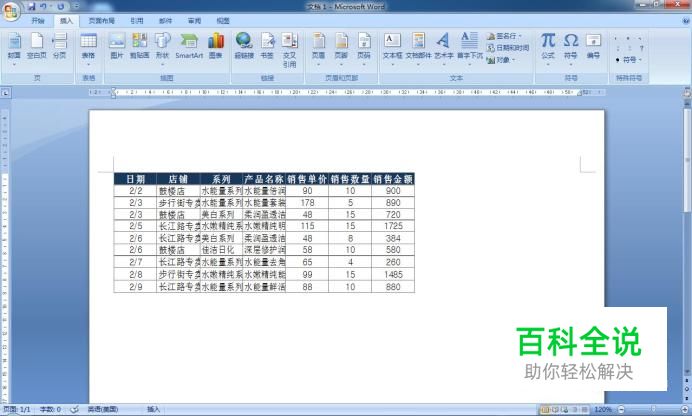692x416 pixels.
Task: Click the cell with value 1485
Action: point(393,274)
